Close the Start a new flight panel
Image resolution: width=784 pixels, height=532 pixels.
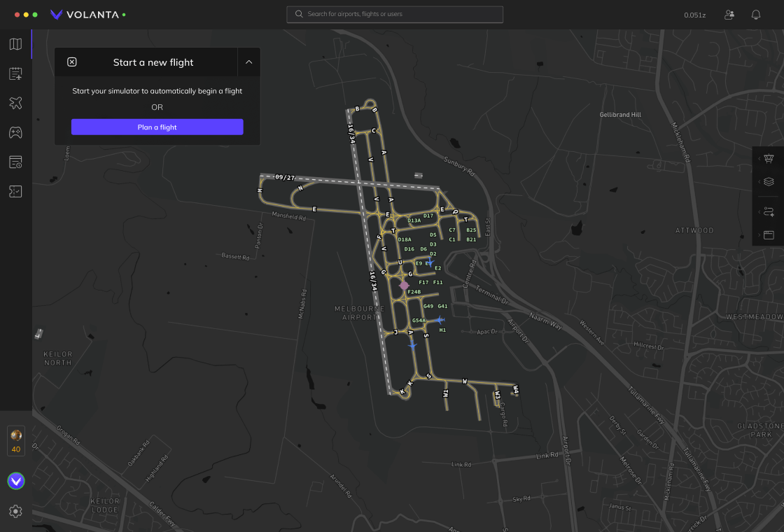coord(72,62)
